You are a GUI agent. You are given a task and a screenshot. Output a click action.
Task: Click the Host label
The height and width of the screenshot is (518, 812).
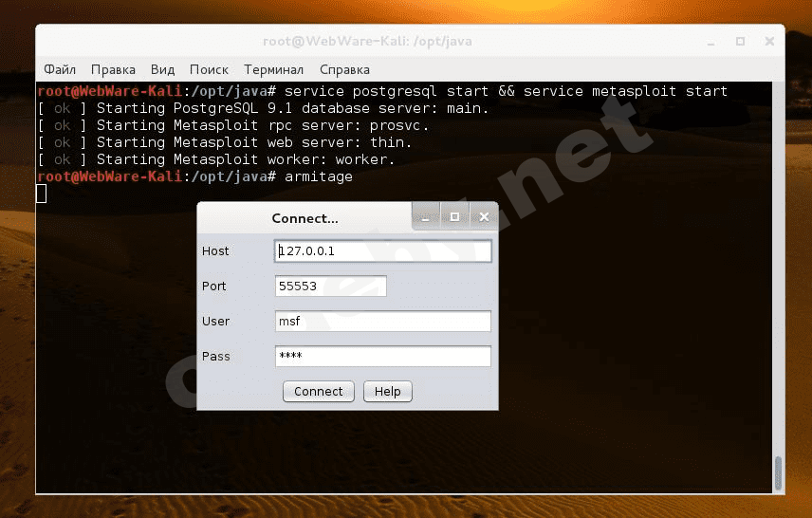[x=215, y=251]
